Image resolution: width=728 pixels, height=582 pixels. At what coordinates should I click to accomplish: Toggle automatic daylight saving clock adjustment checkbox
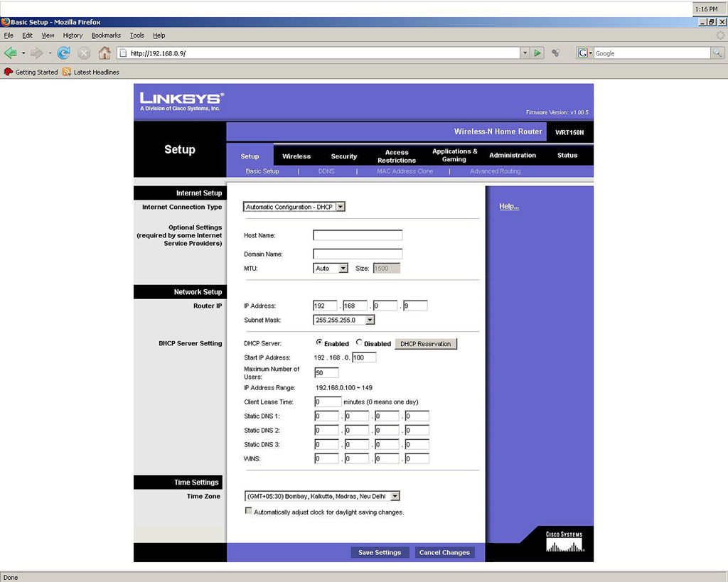[248, 511]
